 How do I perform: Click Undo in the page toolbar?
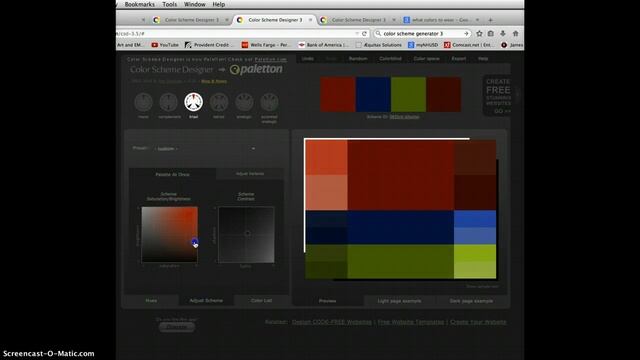point(307,58)
